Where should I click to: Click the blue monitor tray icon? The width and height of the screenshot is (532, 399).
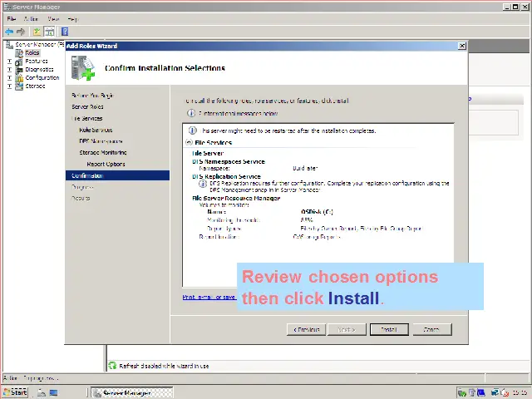point(481,393)
